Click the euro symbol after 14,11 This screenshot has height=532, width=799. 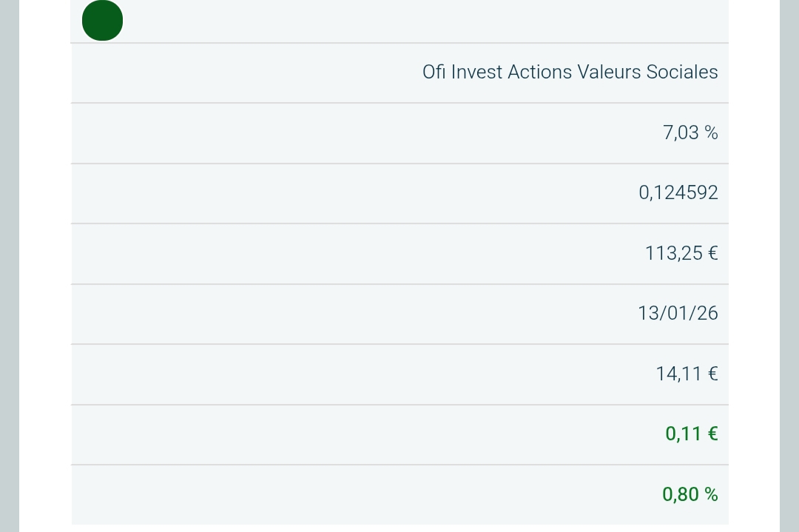(x=712, y=374)
